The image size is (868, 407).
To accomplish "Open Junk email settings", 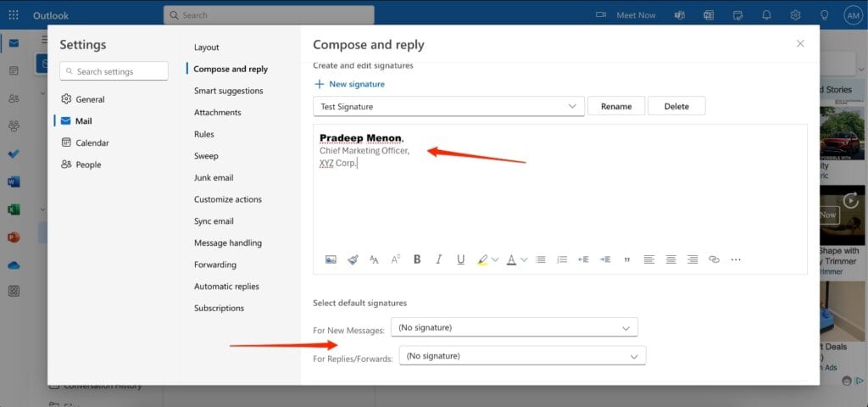I will (214, 178).
